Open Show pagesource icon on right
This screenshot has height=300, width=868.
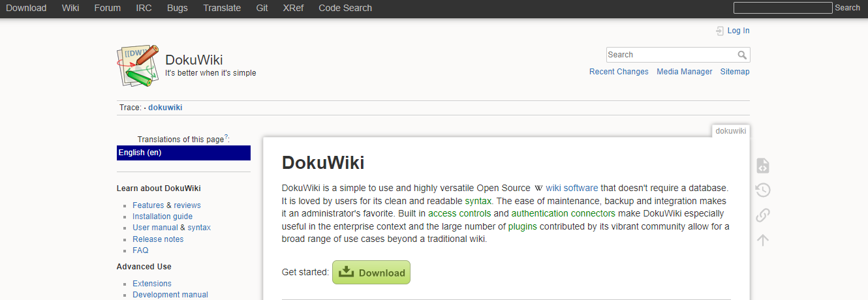(762, 166)
